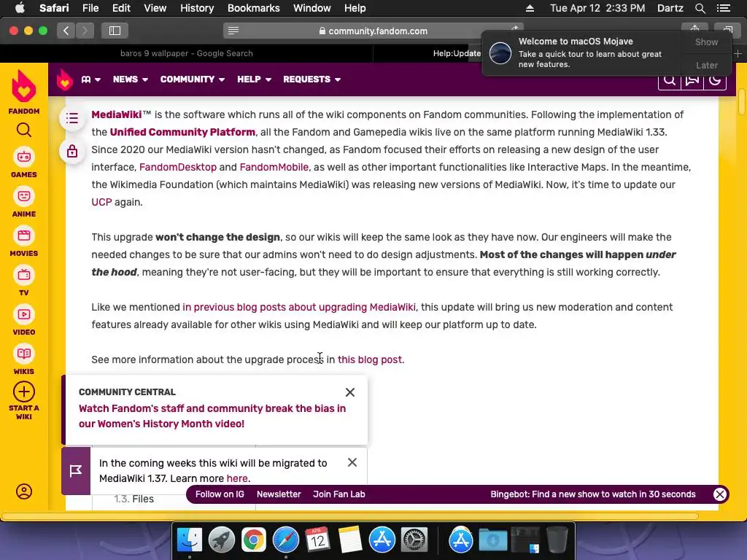Open the Safari Edit menu
Image resolution: width=747 pixels, height=560 pixels.
pyautogui.click(x=121, y=8)
